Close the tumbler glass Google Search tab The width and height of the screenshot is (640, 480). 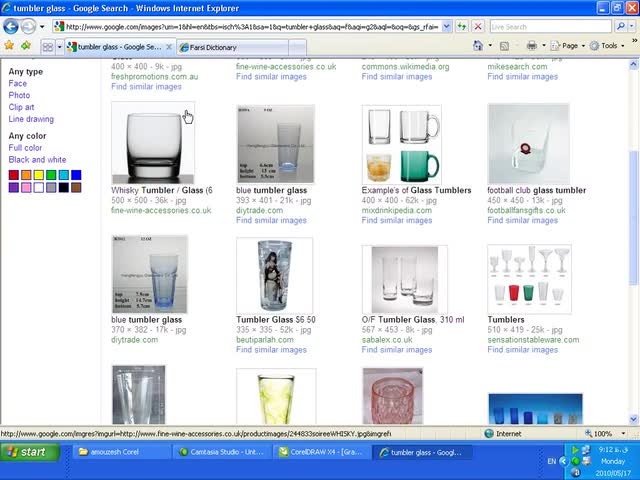click(x=169, y=47)
